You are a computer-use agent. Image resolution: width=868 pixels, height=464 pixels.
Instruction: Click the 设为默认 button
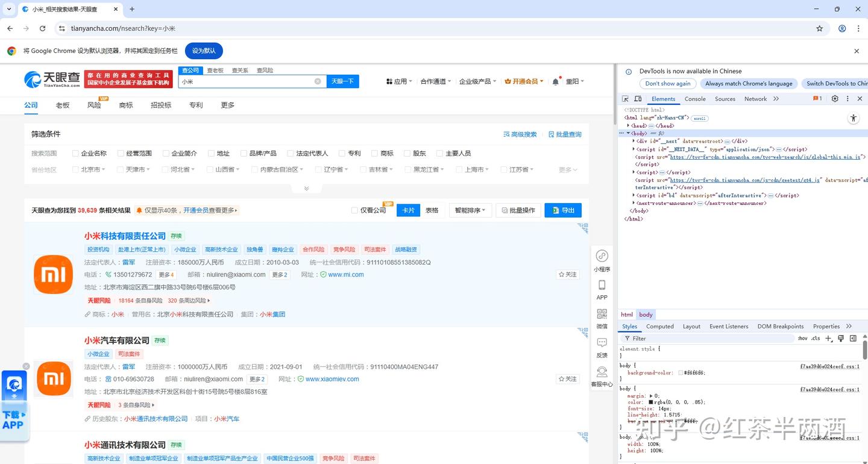[x=204, y=51]
